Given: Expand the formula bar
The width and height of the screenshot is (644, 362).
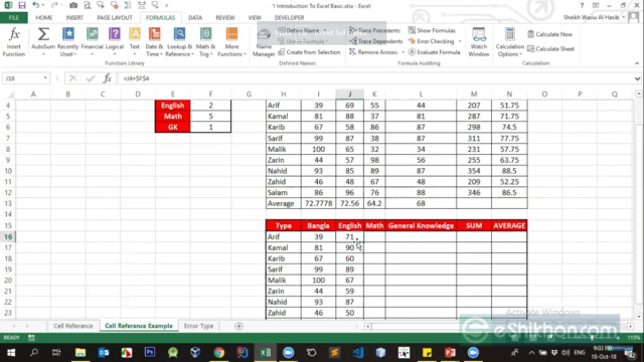Looking at the screenshot, I should (x=637, y=79).
